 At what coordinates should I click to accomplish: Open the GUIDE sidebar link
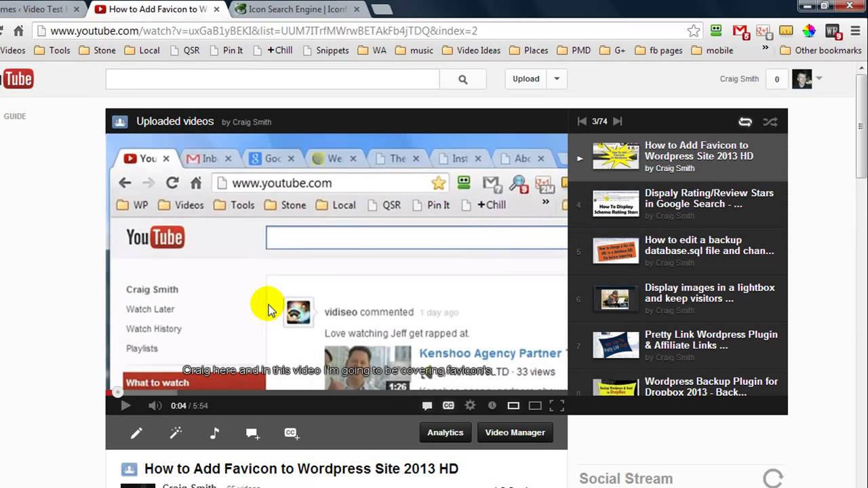click(x=15, y=117)
